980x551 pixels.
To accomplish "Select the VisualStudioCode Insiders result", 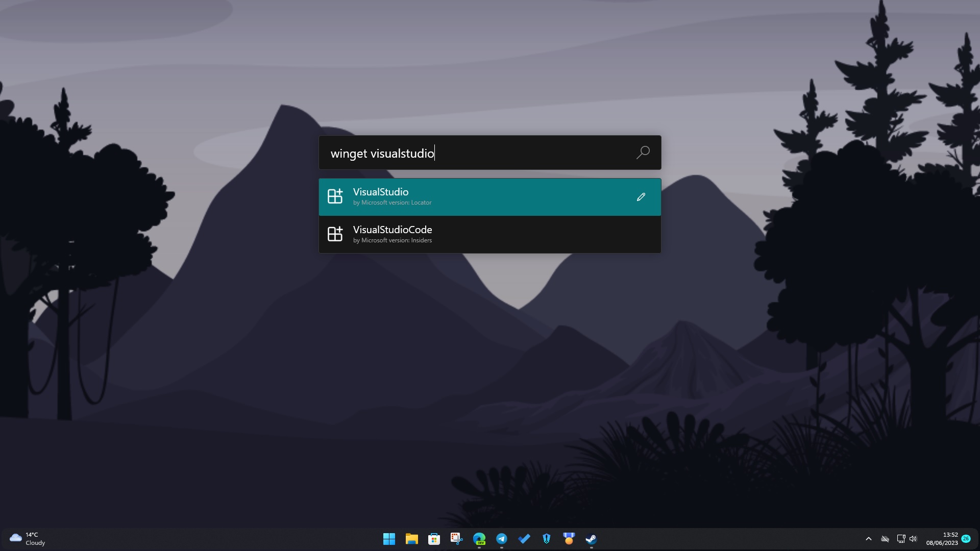I will tap(490, 235).
